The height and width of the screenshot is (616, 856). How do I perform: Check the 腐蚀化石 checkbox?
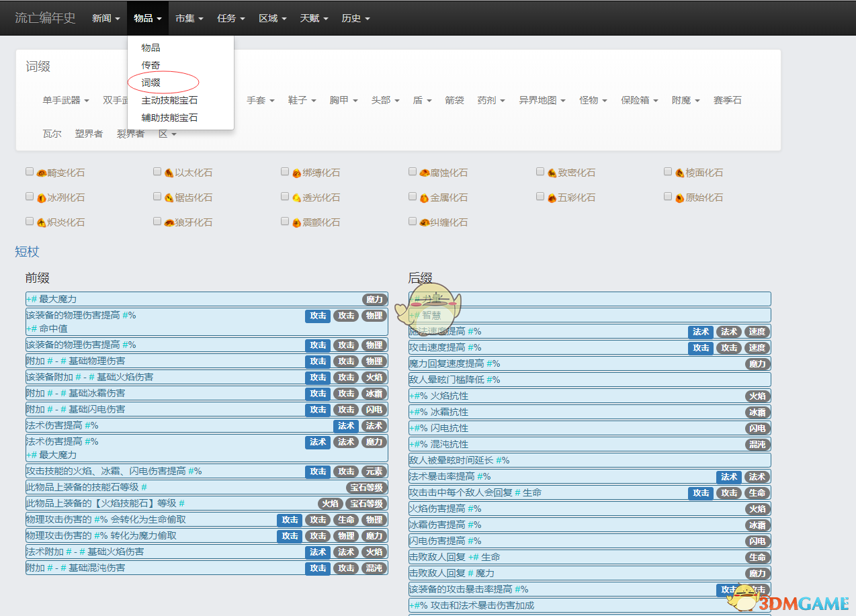413,172
